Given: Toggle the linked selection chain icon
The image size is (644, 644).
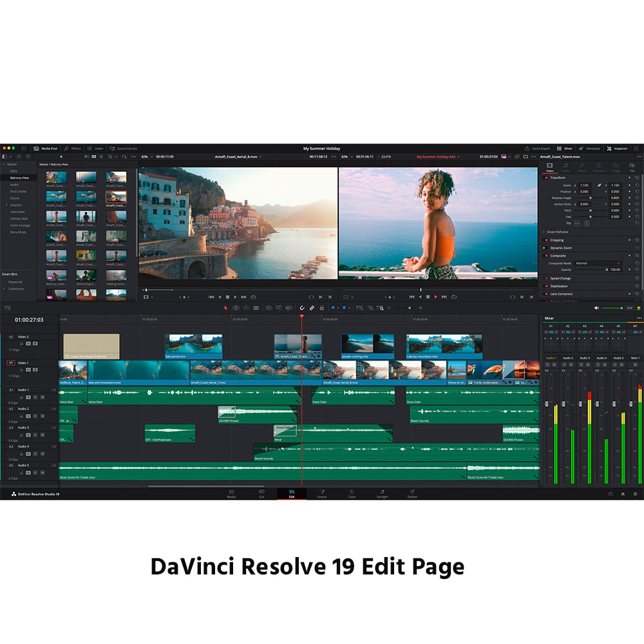Looking at the screenshot, I should pyautogui.click(x=312, y=308).
